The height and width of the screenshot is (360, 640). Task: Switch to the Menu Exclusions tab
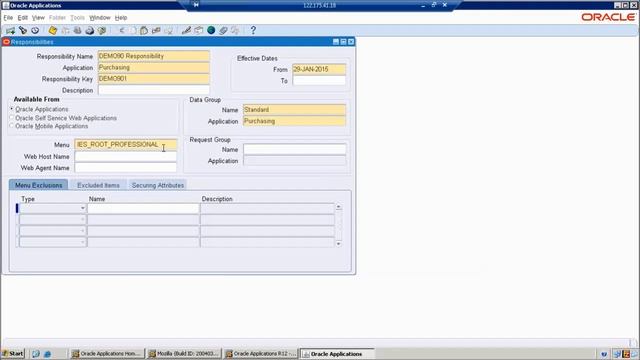coord(38,185)
